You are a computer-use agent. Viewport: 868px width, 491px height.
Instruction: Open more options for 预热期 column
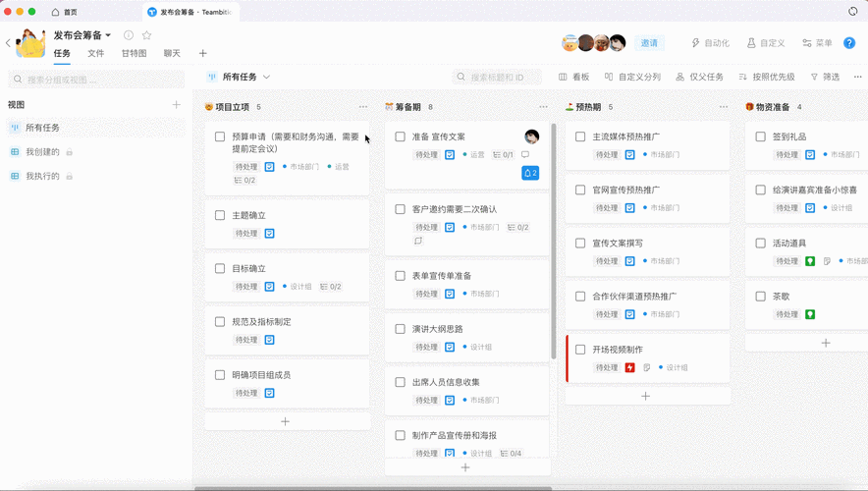(x=724, y=107)
